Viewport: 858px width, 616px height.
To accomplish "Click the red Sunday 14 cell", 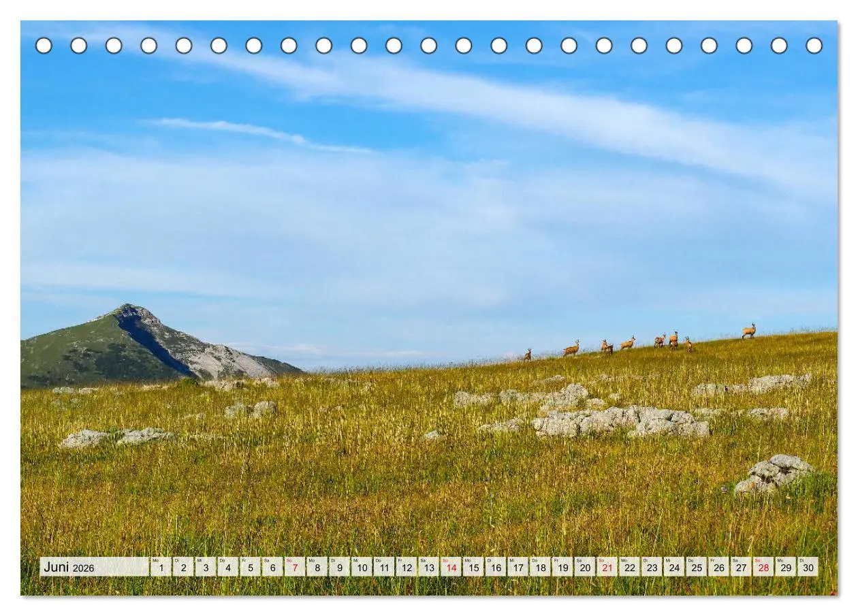I will point(451,567).
